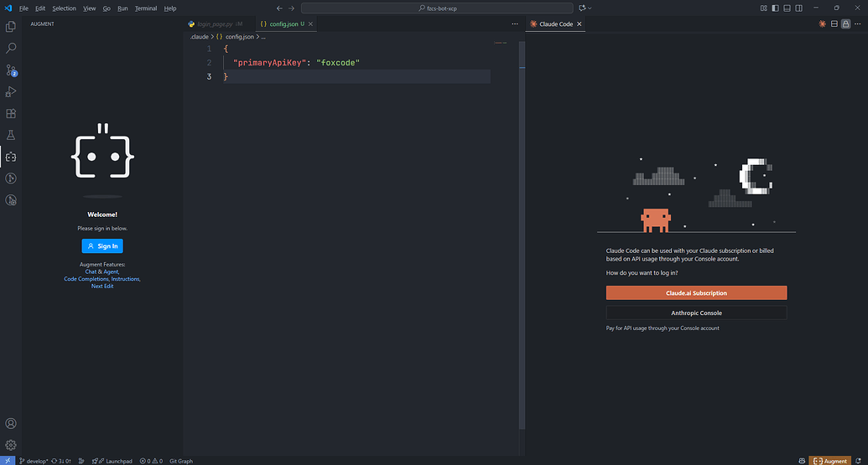Image resolution: width=868 pixels, height=465 pixels.
Task: Close the Claude Code tab
Action: click(x=579, y=23)
